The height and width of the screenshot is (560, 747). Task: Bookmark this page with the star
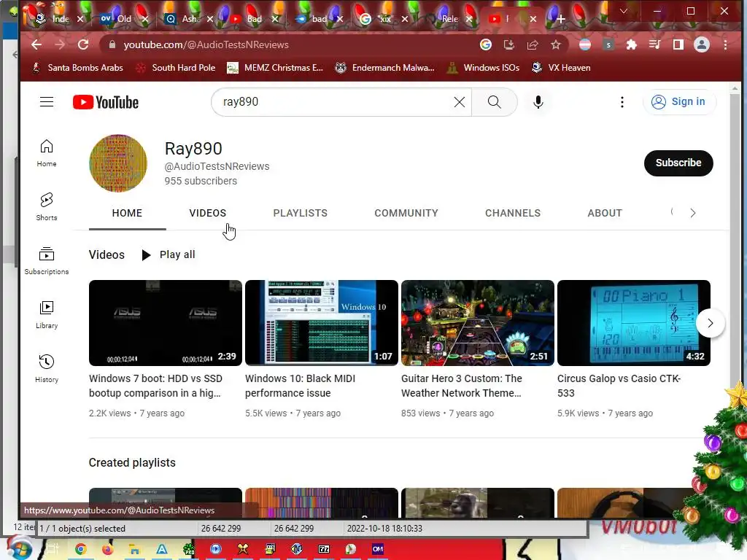(555, 44)
